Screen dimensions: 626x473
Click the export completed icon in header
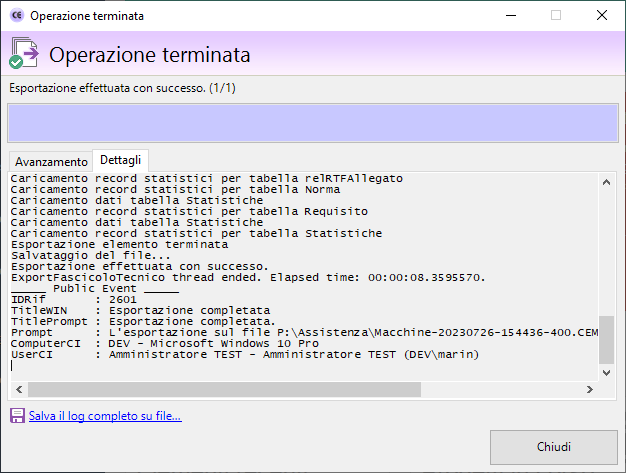click(x=23, y=54)
